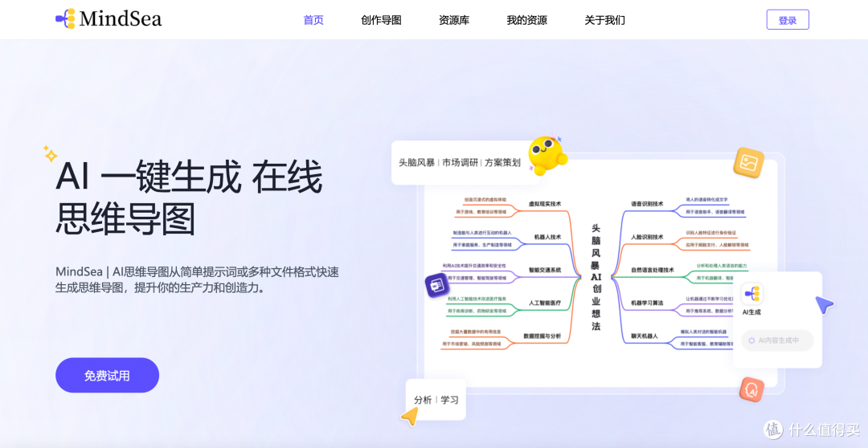Click the 方案策划 tag
Viewport: 868px width, 448px height.
[502, 163]
